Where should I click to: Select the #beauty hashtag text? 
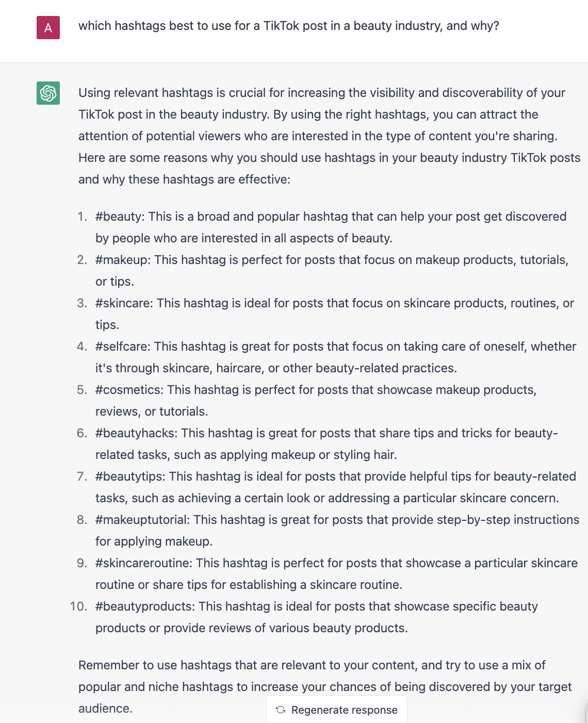(120, 217)
